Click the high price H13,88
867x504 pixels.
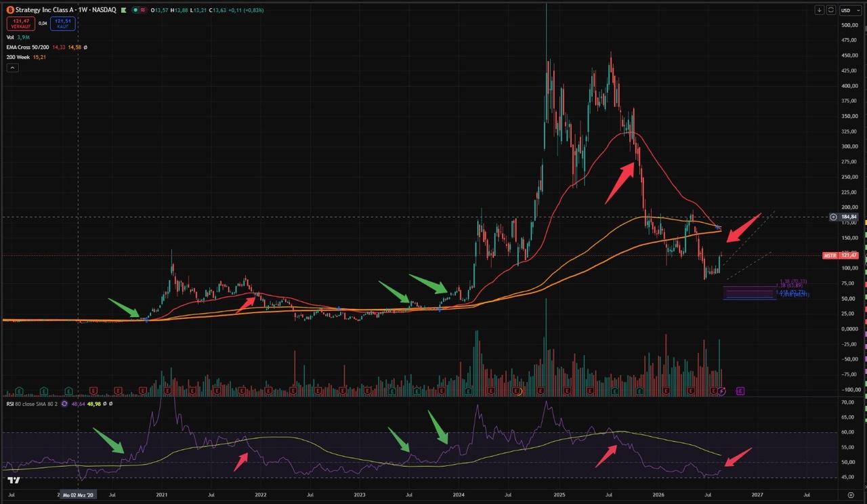point(180,10)
